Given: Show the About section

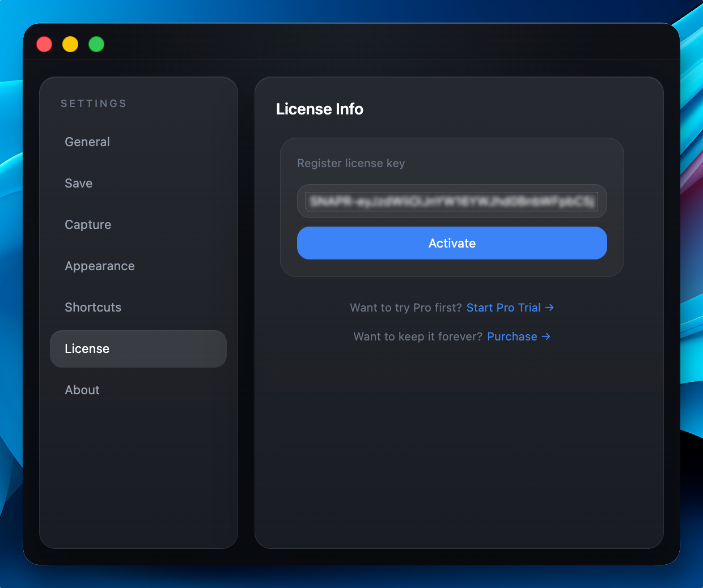Looking at the screenshot, I should (x=82, y=390).
